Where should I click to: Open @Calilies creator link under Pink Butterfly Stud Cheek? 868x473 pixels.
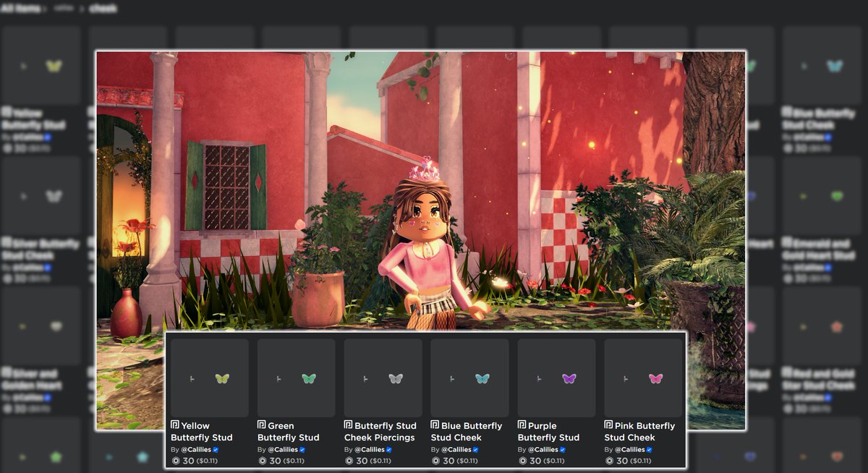click(630, 450)
